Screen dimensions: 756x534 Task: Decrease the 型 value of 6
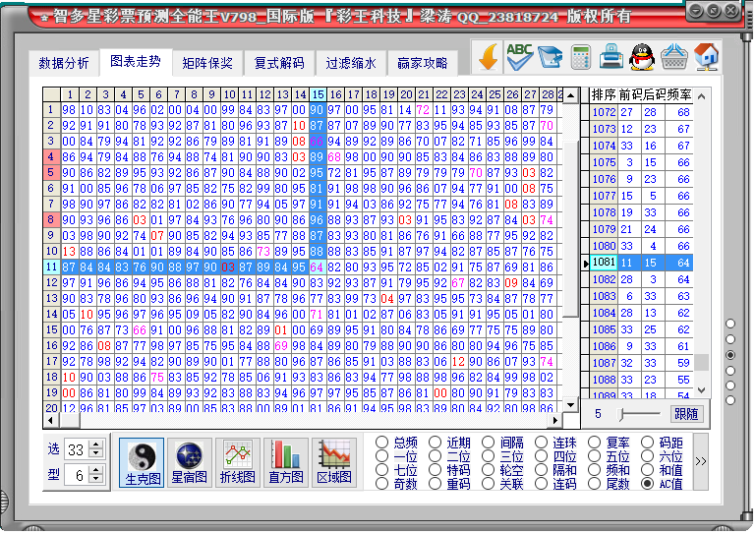96,479
